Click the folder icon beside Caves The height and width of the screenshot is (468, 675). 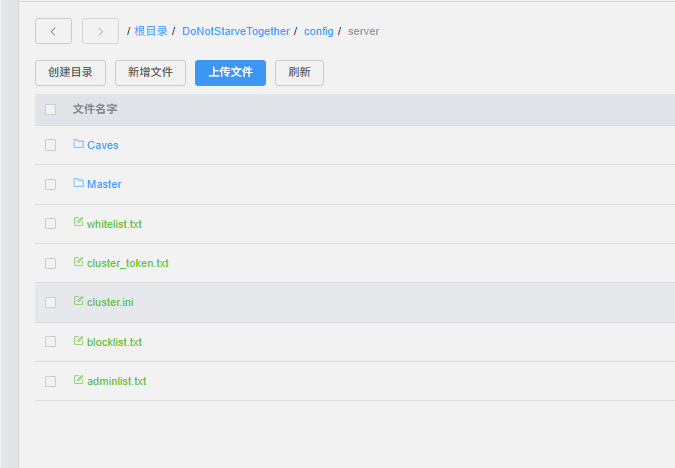[x=78, y=144]
